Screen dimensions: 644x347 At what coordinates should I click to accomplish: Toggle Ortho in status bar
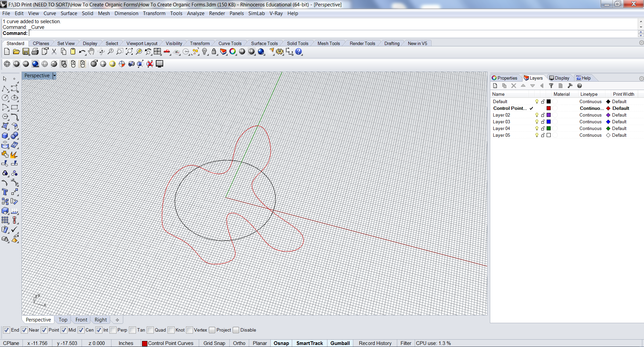pos(239,343)
